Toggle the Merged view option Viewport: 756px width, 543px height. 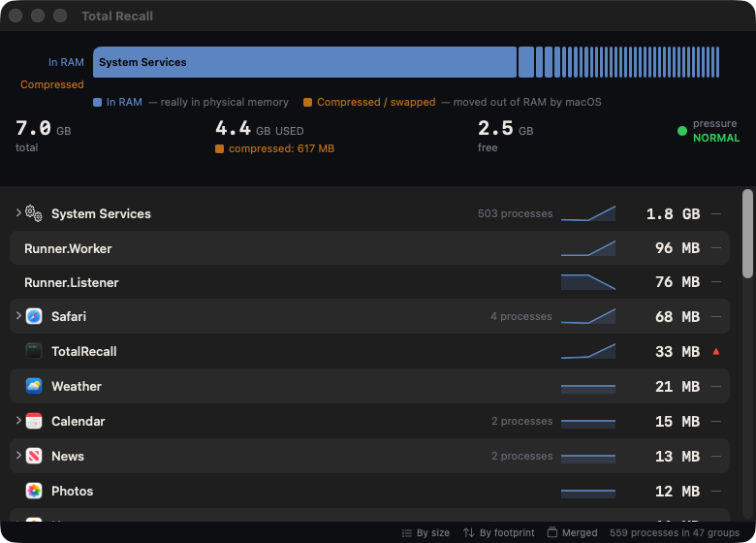coord(572,533)
